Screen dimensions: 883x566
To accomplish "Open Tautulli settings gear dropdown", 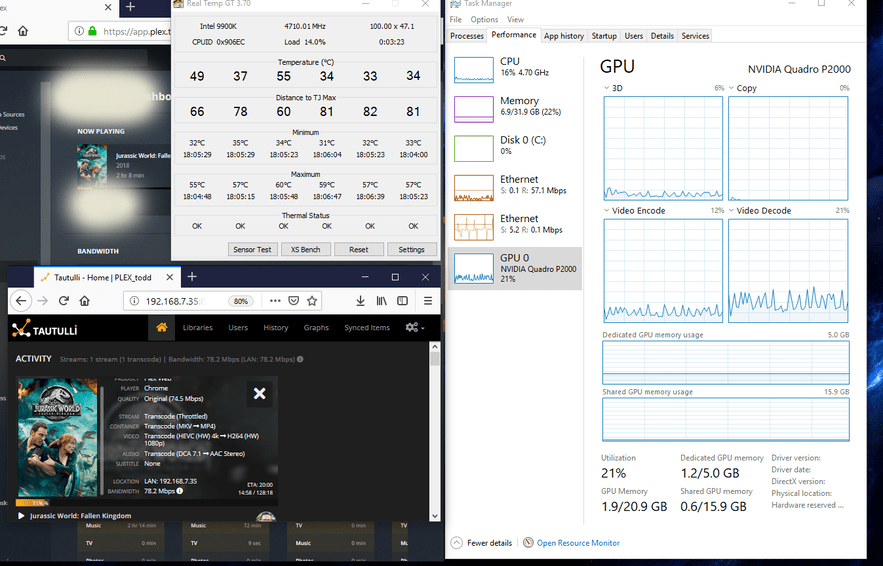I will (414, 327).
